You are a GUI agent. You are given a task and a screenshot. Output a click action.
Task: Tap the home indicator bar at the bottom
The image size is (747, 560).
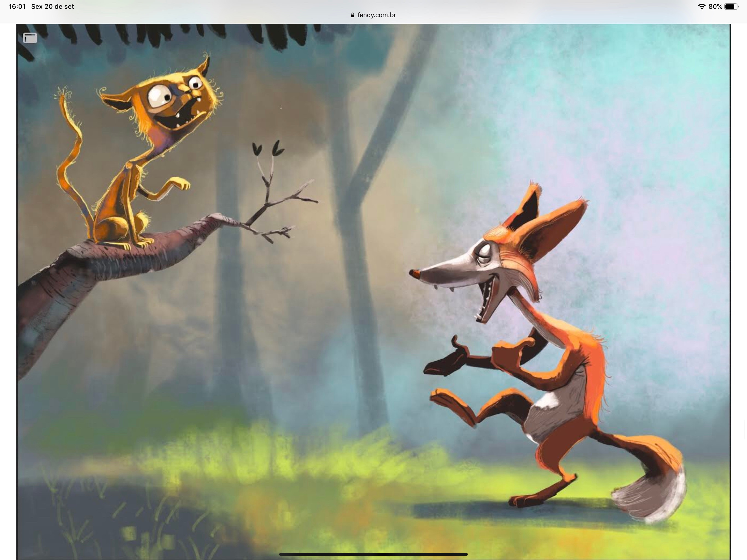(x=373, y=554)
